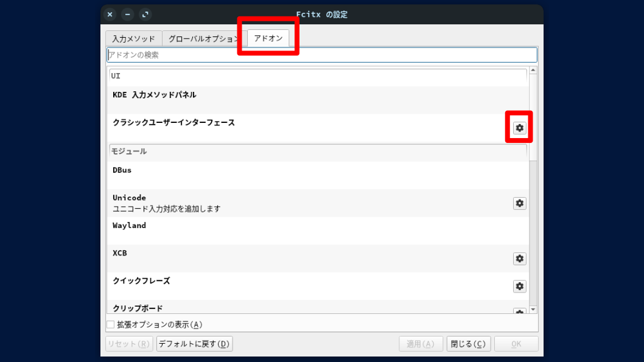
Task: Open the クリップボード addon gear settings
Action: tap(519, 312)
